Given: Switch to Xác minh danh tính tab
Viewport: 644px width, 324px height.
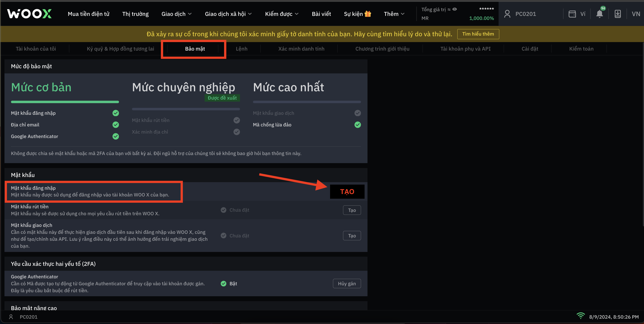Looking at the screenshot, I should click(x=301, y=49).
